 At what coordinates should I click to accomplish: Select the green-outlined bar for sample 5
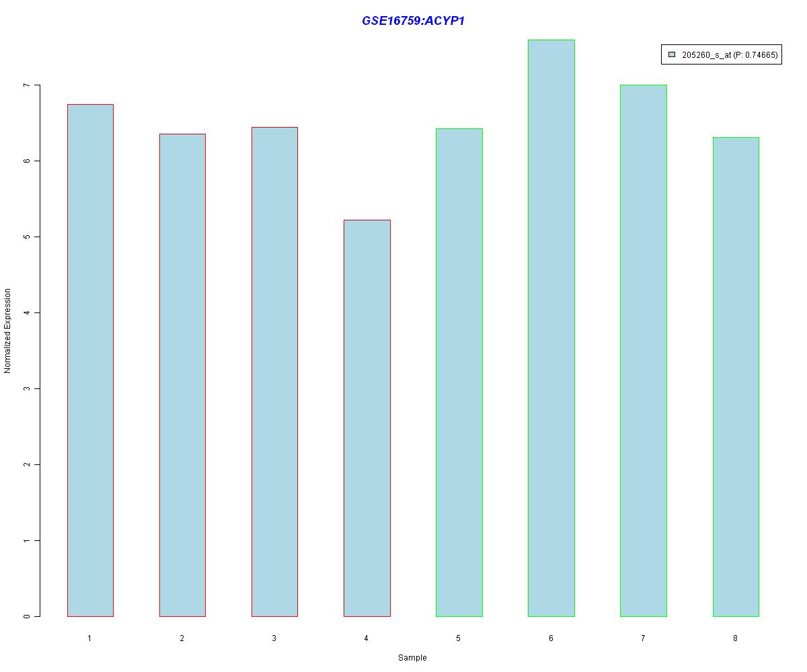[x=459, y=372]
